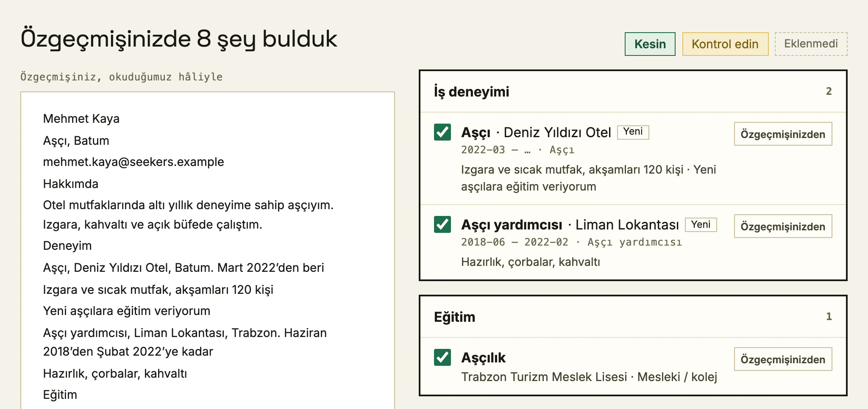Click the job title 'Aşçı yardımcısı' in the card
868x409 pixels.
pyautogui.click(x=512, y=225)
